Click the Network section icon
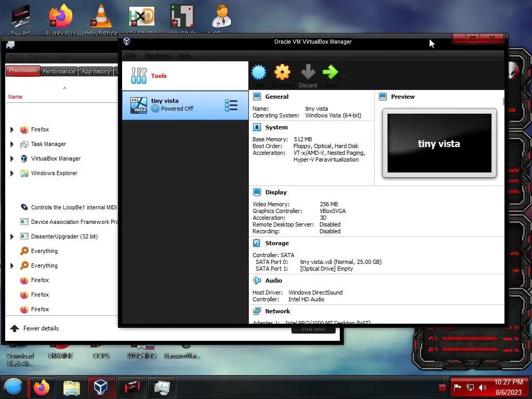 tap(257, 311)
